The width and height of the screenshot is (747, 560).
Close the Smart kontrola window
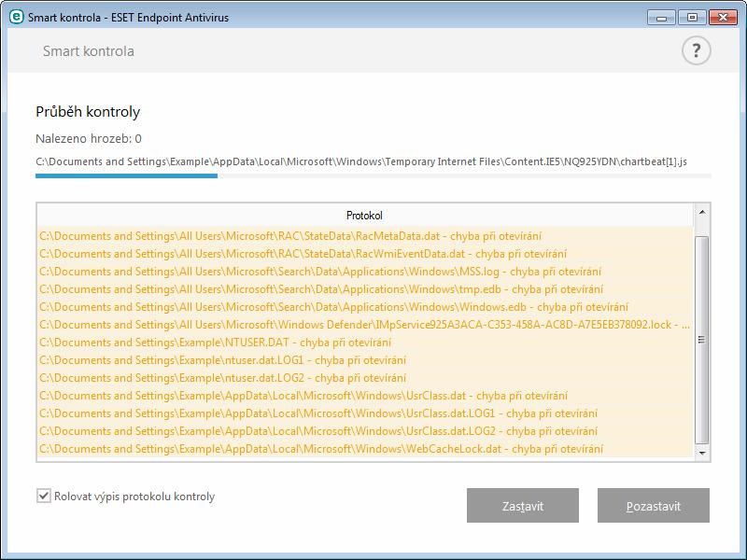(x=723, y=18)
